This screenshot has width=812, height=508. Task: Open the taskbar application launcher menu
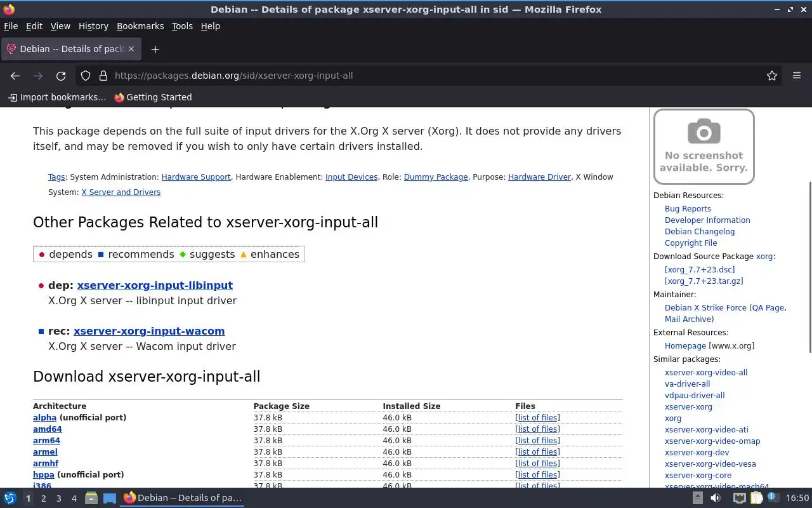pyautogui.click(x=10, y=498)
